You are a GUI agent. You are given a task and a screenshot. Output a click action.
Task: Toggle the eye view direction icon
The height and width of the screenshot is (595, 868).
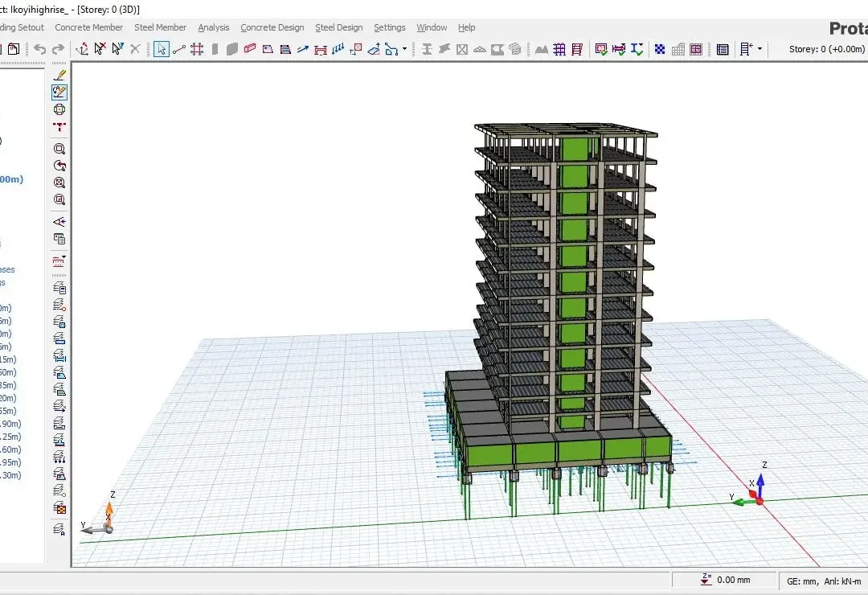point(59,222)
